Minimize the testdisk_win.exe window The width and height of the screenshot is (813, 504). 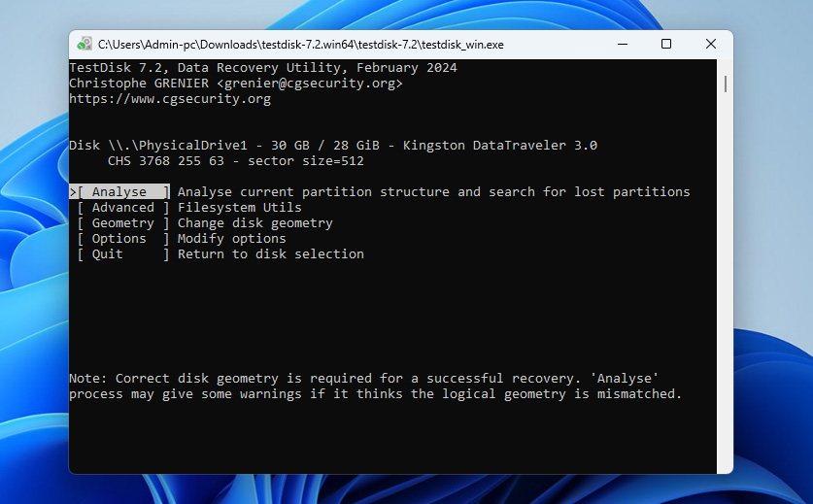[x=623, y=44]
